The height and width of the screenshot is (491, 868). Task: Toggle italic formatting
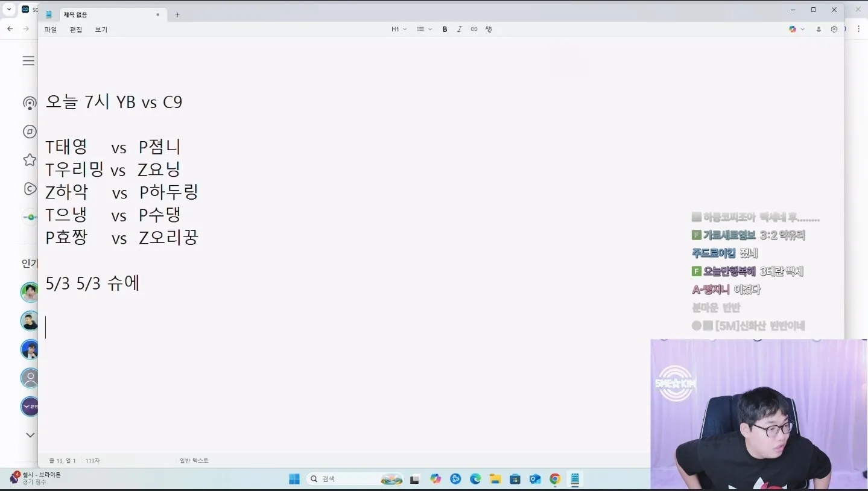(460, 29)
